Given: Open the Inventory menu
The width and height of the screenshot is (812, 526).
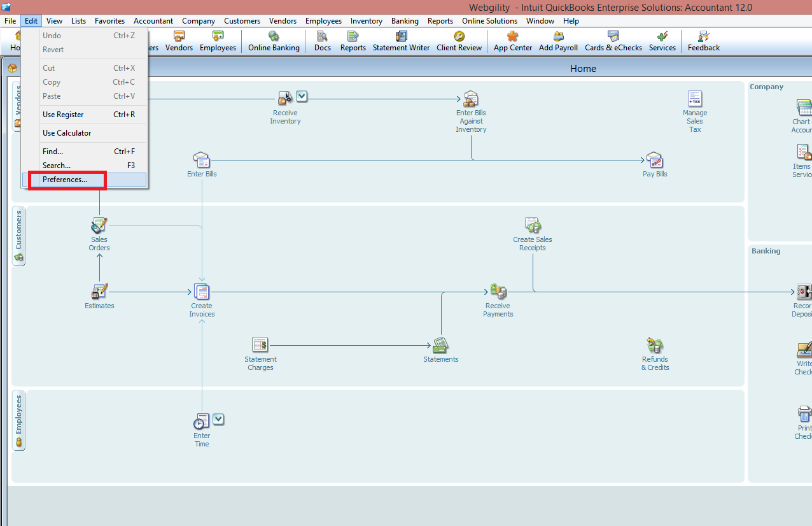Looking at the screenshot, I should [367, 21].
